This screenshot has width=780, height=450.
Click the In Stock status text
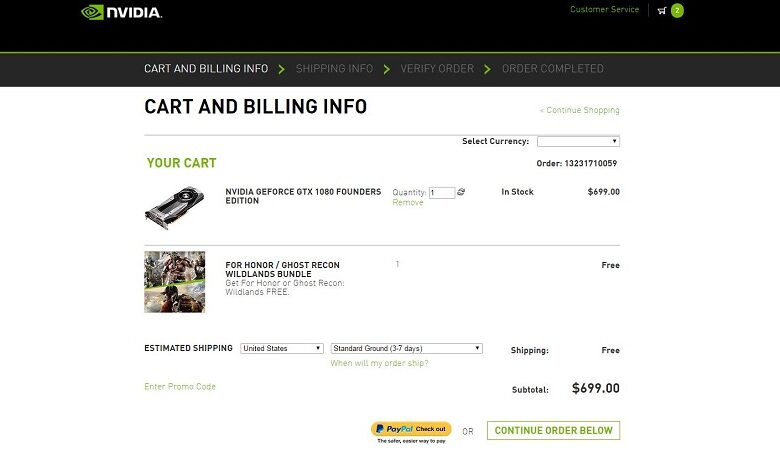(x=517, y=192)
